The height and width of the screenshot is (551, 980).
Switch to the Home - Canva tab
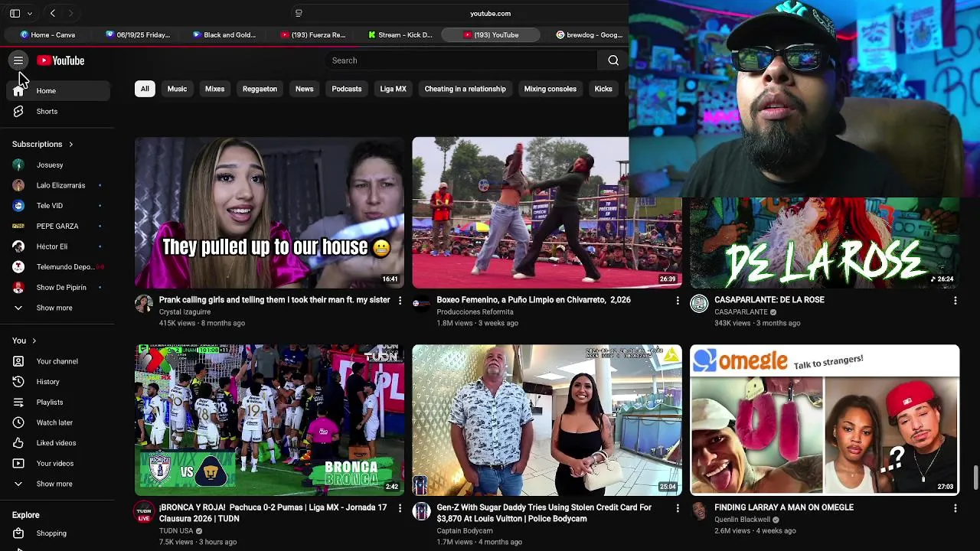click(x=49, y=34)
